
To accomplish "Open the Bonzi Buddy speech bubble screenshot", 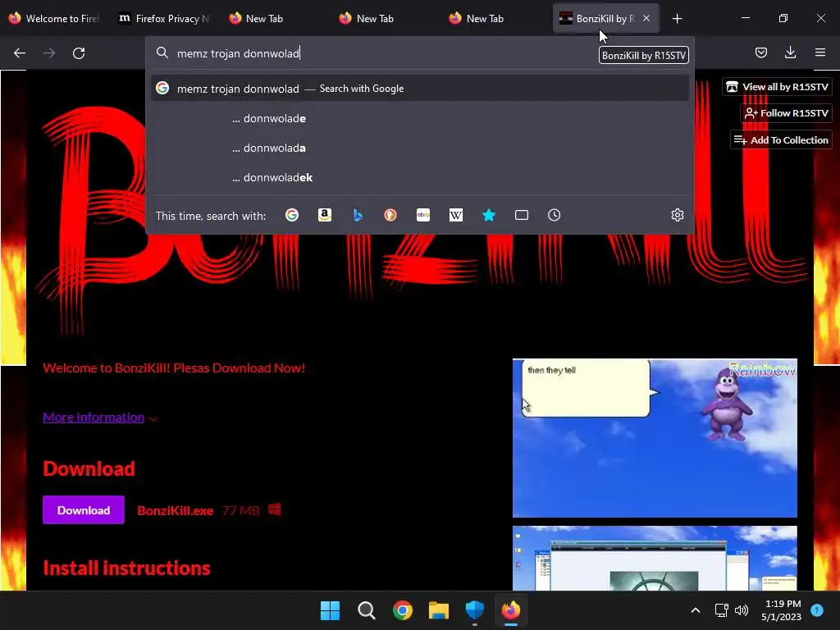I will [655, 438].
